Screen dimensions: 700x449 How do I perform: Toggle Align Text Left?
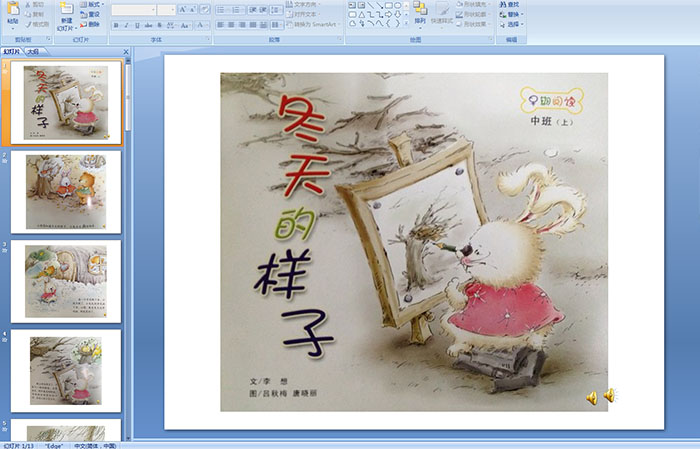221,25
